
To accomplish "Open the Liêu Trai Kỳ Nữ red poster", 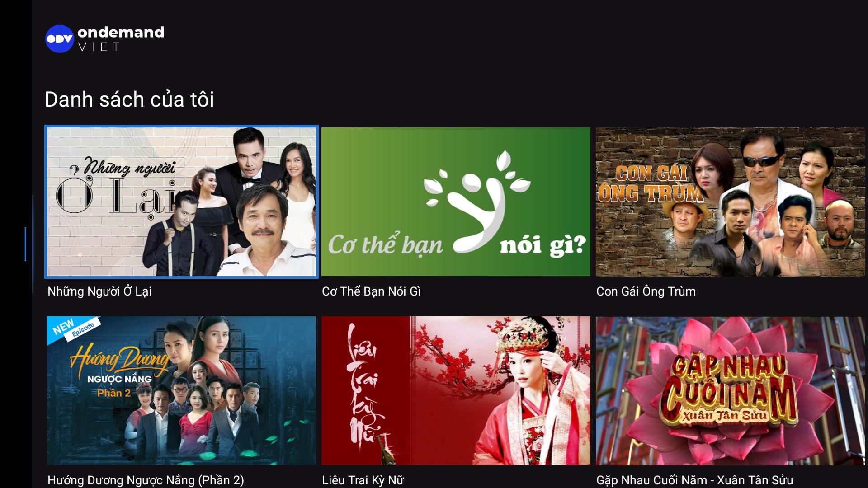I will (x=456, y=390).
